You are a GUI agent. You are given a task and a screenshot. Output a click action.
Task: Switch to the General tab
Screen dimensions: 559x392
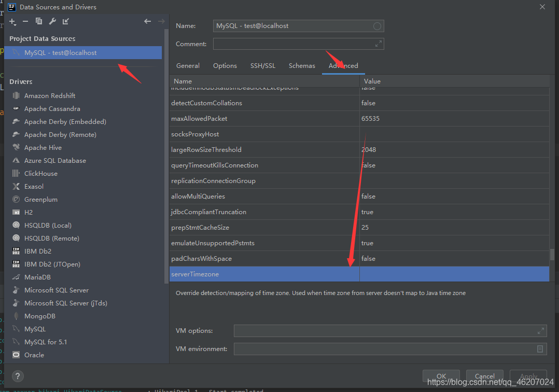coord(188,66)
